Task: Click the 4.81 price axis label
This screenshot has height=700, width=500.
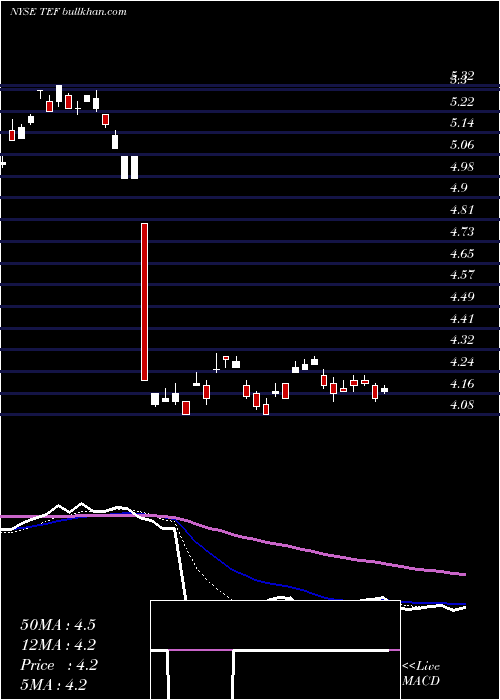Action: [x=462, y=210]
